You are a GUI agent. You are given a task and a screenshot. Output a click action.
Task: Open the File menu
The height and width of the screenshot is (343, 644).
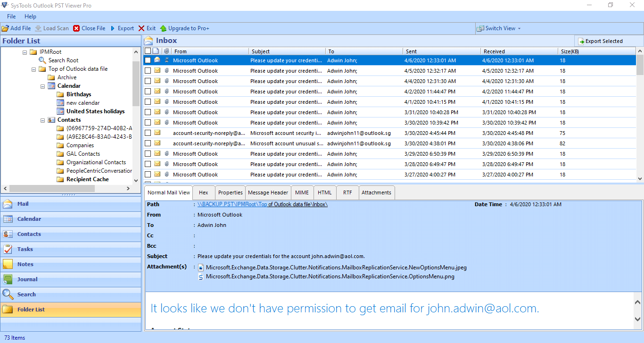pyautogui.click(x=11, y=16)
